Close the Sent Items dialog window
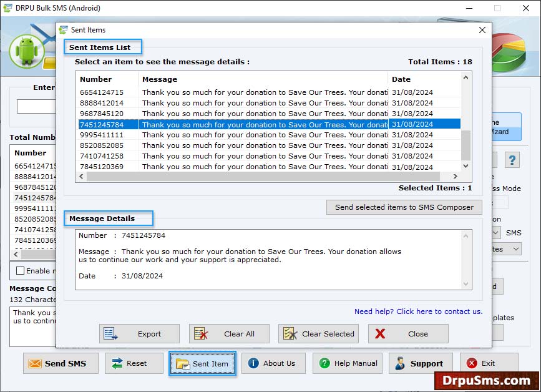Screen dimensions: 541x392 [482, 30]
